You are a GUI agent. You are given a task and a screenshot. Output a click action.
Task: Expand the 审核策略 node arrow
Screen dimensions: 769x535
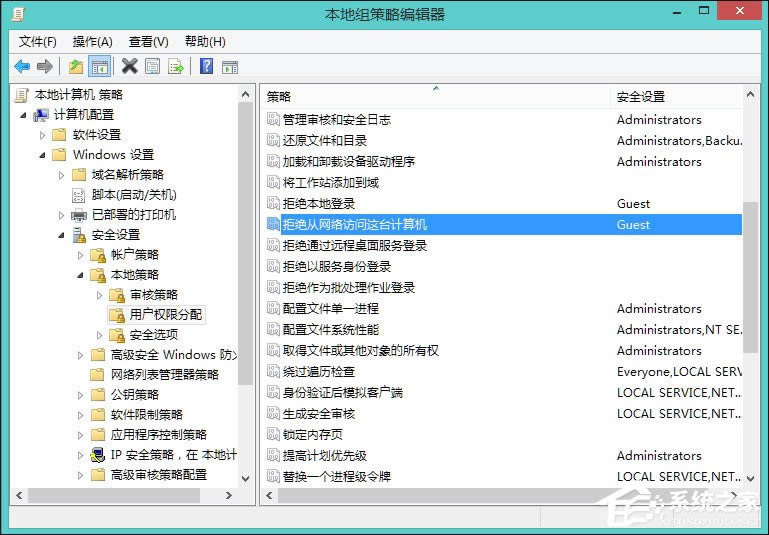click(100, 295)
